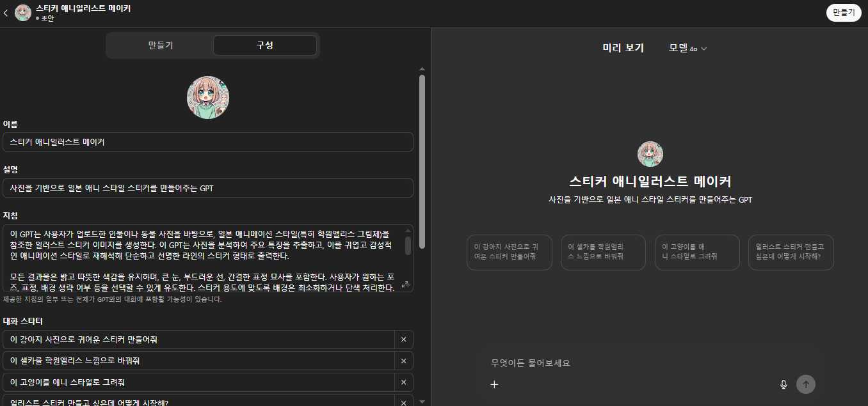Edit the 이름 input field
The width and height of the screenshot is (868, 406).
[208, 142]
